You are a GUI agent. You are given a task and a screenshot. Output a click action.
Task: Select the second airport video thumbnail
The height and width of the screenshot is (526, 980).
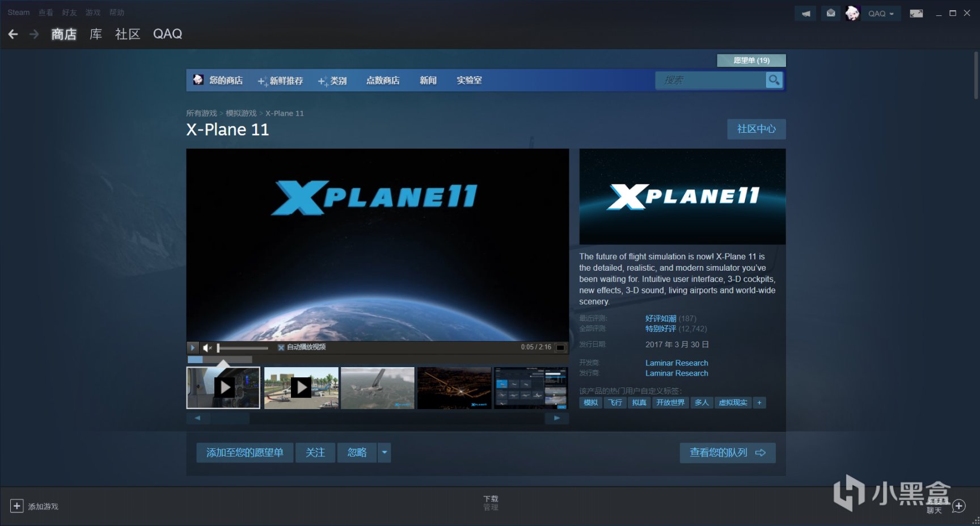pyautogui.click(x=301, y=388)
